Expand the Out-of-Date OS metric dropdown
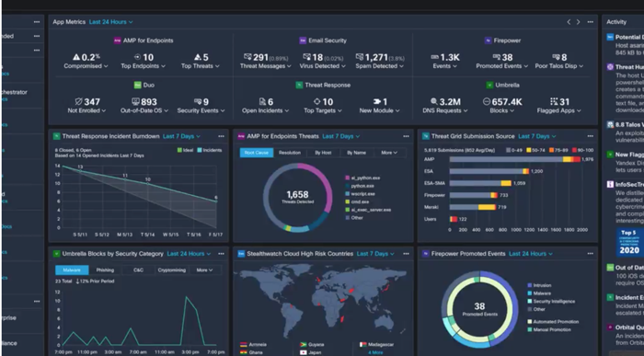Viewport: 644px width, 356px height. 144,110
